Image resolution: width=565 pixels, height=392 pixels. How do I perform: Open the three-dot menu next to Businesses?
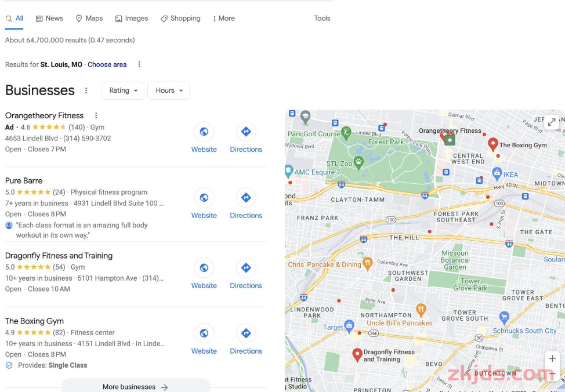86,90
